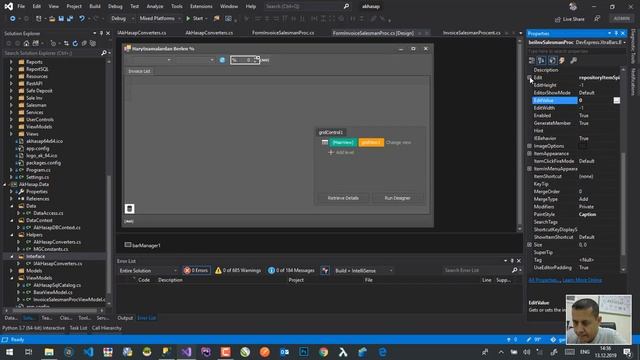Open Chrome from taskbar
The image size is (640, 360).
(x=324, y=352)
